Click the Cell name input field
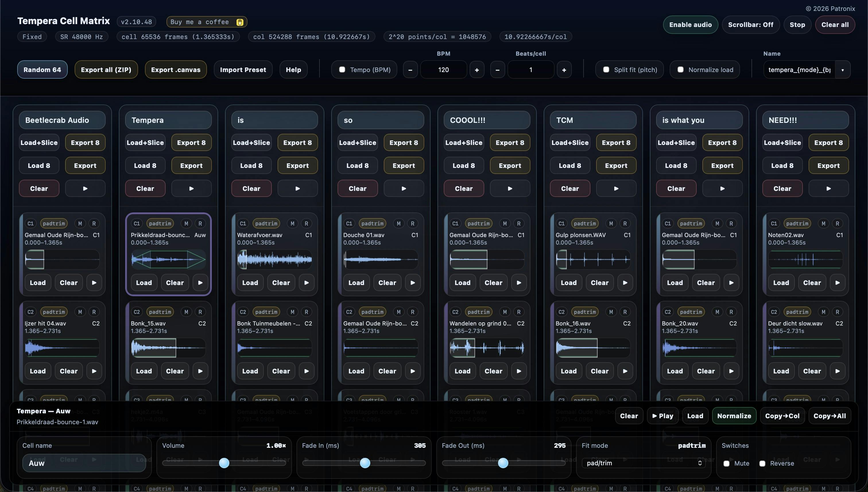The width and height of the screenshot is (868, 492). pyautogui.click(x=84, y=463)
